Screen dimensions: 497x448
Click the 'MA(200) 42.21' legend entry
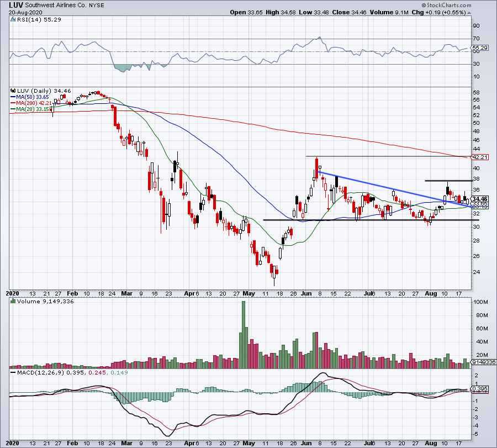pyautogui.click(x=31, y=103)
